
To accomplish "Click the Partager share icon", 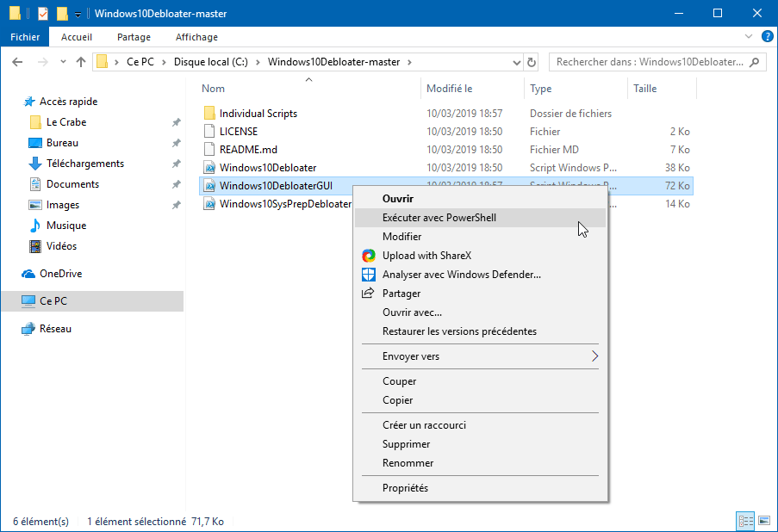I will click(368, 293).
